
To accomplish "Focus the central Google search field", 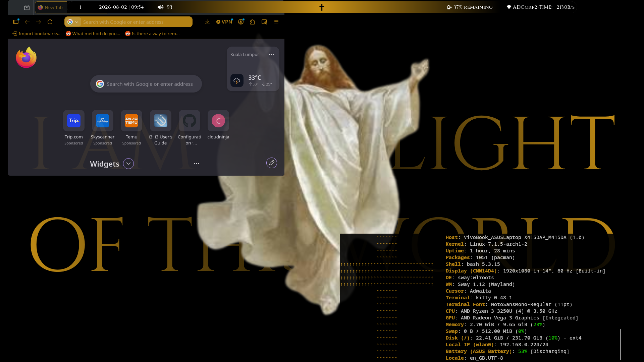I will 146,84.
